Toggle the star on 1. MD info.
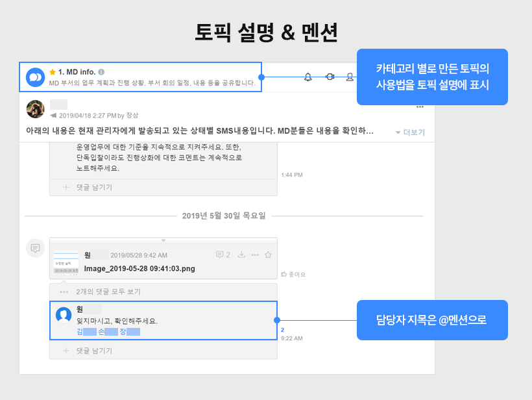Image resolution: width=532 pixels, height=400 pixels. 53,71
